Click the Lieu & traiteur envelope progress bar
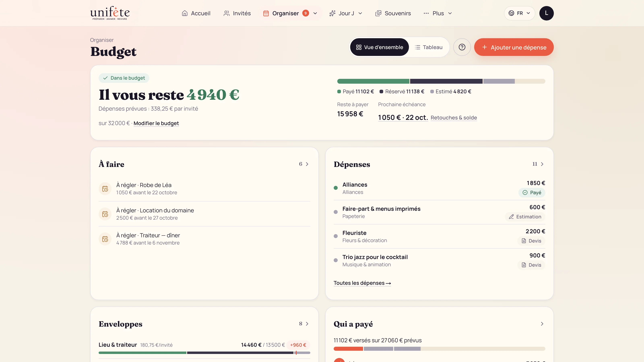This screenshot has height=362, width=644. point(204,353)
